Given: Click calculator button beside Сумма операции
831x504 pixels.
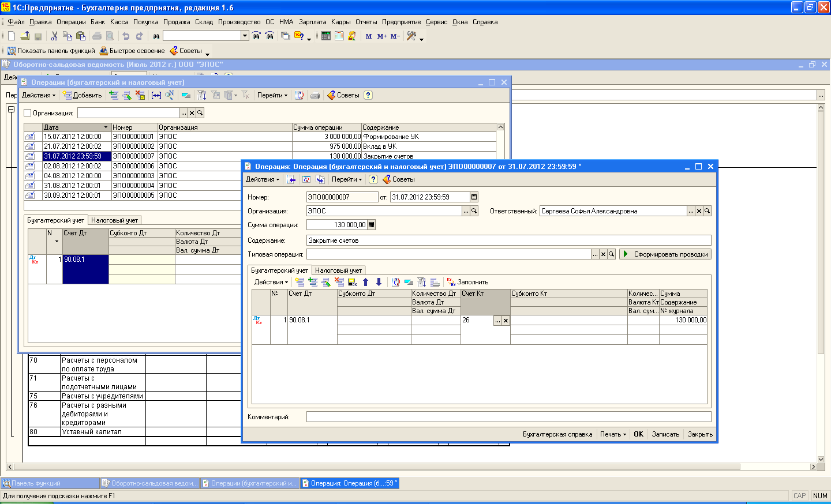Looking at the screenshot, I should click(371, 225).
